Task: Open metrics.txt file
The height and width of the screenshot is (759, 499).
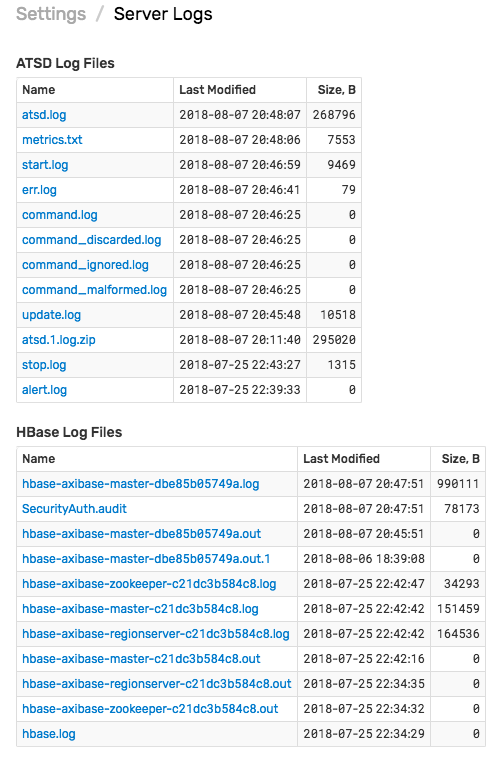Action: pos(52,140)
